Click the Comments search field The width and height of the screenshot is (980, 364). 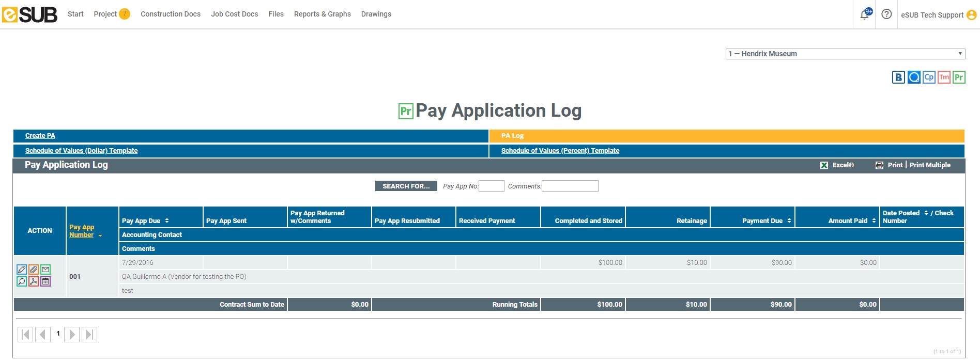(x=570, y=186)
